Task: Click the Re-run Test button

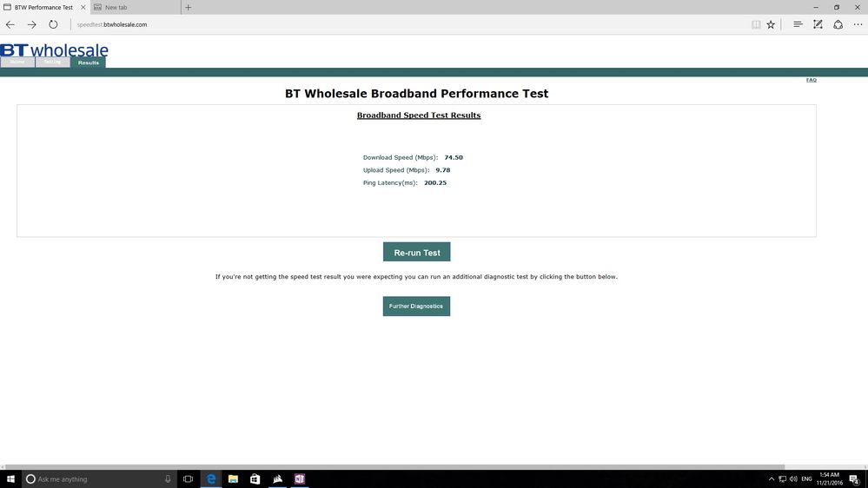Action: 416,252
